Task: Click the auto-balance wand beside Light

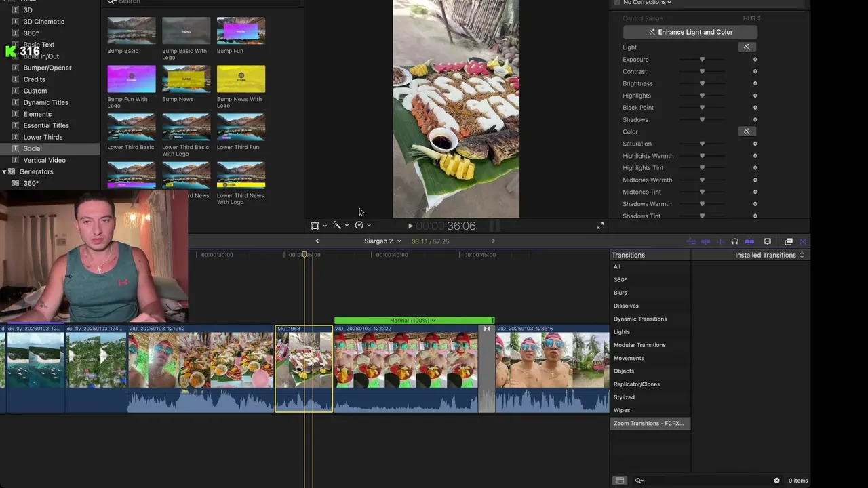Action: coord(747,47)
